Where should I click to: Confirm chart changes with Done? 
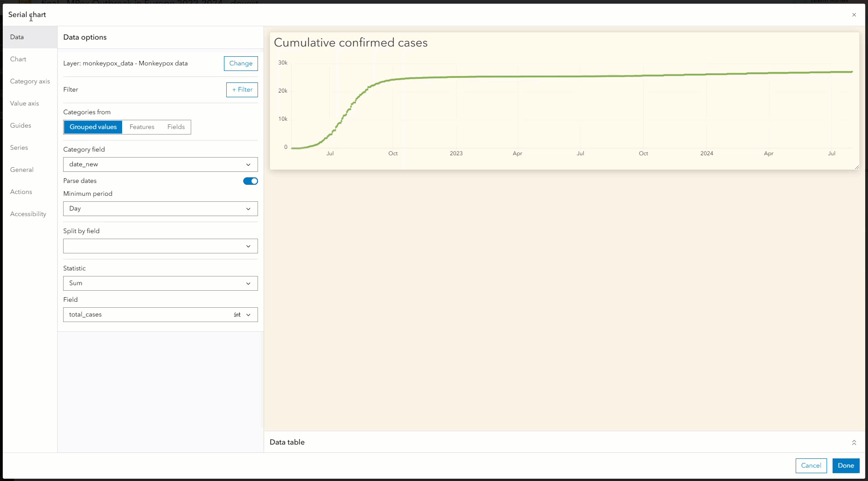tap(845, 466)
